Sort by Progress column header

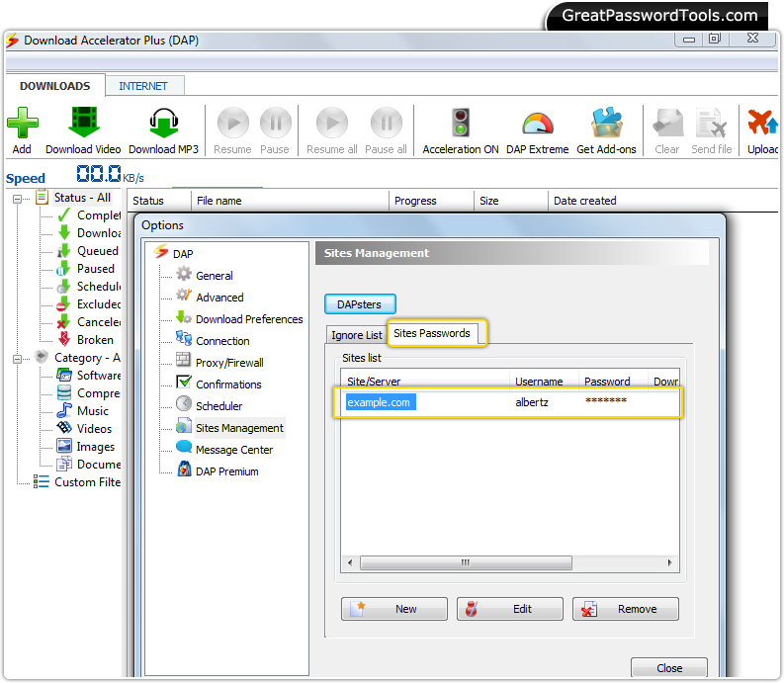(431, 201)
